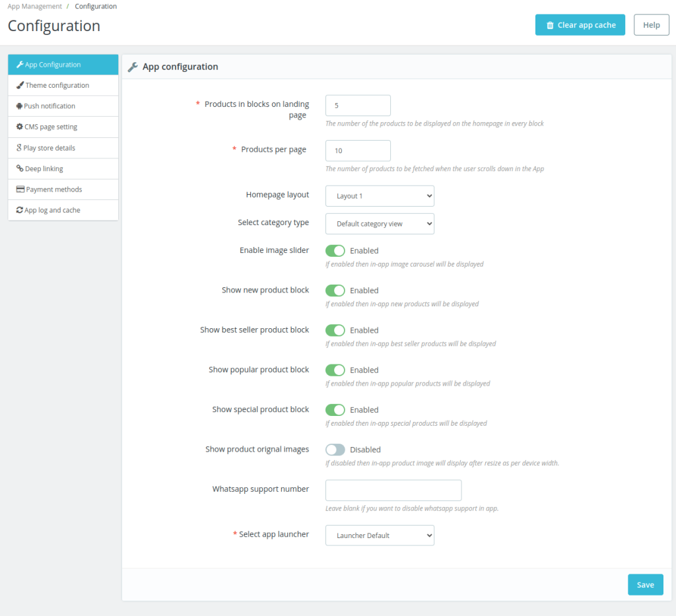This screenshot has width=676, height=616.
Task: Click the Products per page input
Action: click(358, 151)
